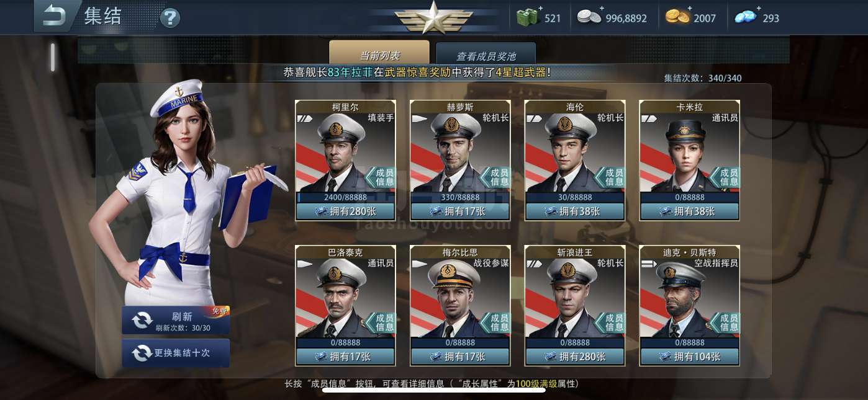
Task: Click the left vertical scrollbar handle
Action: click(x=53, y=57)
